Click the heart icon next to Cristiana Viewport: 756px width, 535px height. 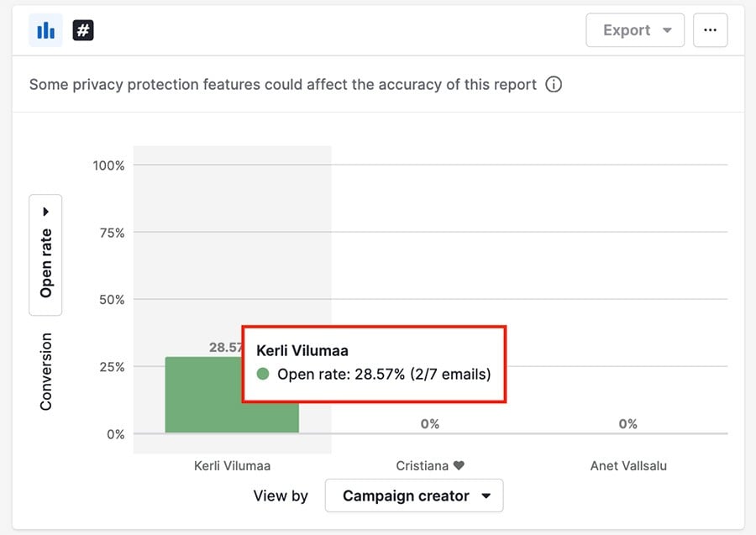tap(459, 465)
